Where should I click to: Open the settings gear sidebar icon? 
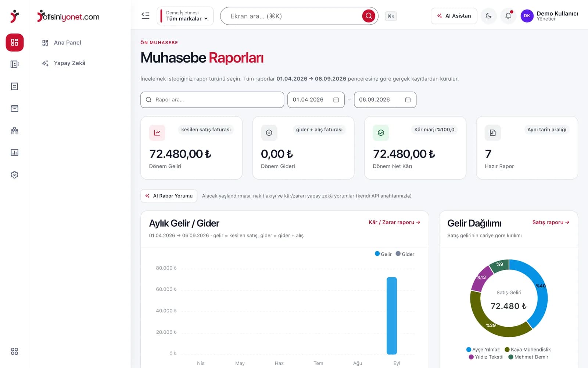tap(15, 175)
